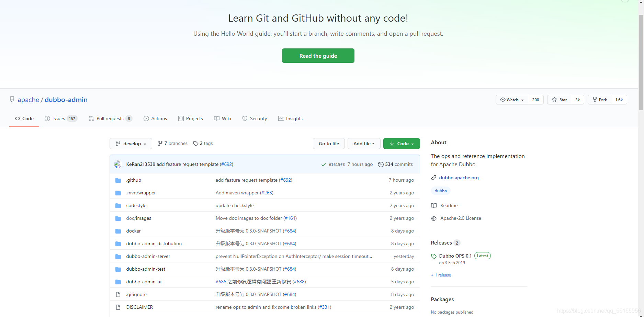Viewport: 644px width, 317px height.
Task: View the 200 watchers count
Action: point(535,100)
